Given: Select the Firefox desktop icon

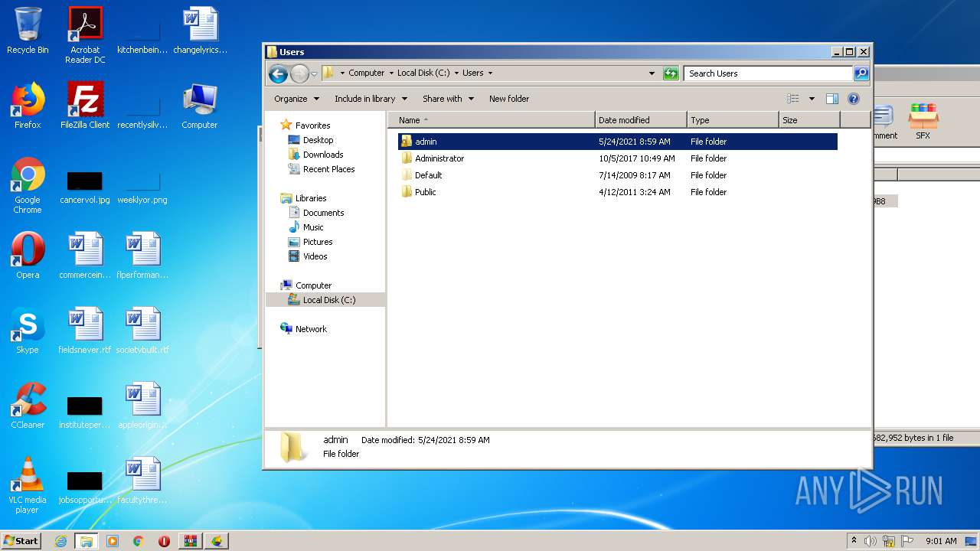Looking at the screenshot, I should (x=28, y=106).
